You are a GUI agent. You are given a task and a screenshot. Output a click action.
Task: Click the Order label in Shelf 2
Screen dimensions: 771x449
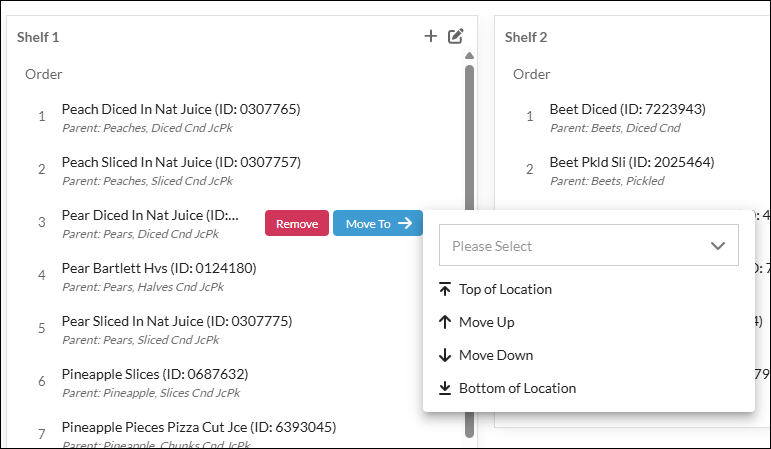pyautogui.click(x=532, y=74)
